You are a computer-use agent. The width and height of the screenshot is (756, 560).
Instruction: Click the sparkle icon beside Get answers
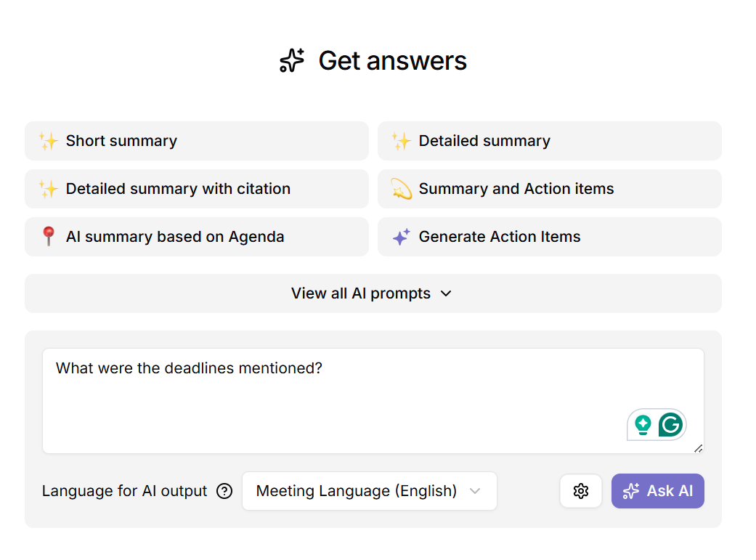click(x=292, y=61)
